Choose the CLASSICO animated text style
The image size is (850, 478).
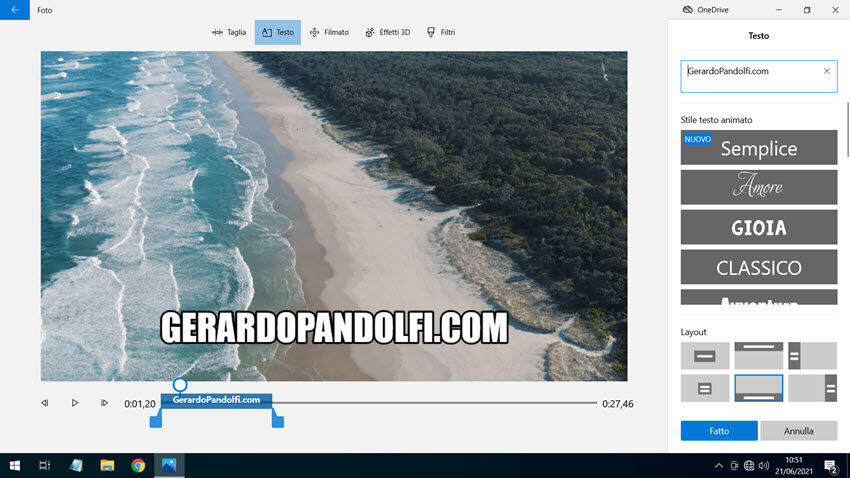[x=759, y=267]
